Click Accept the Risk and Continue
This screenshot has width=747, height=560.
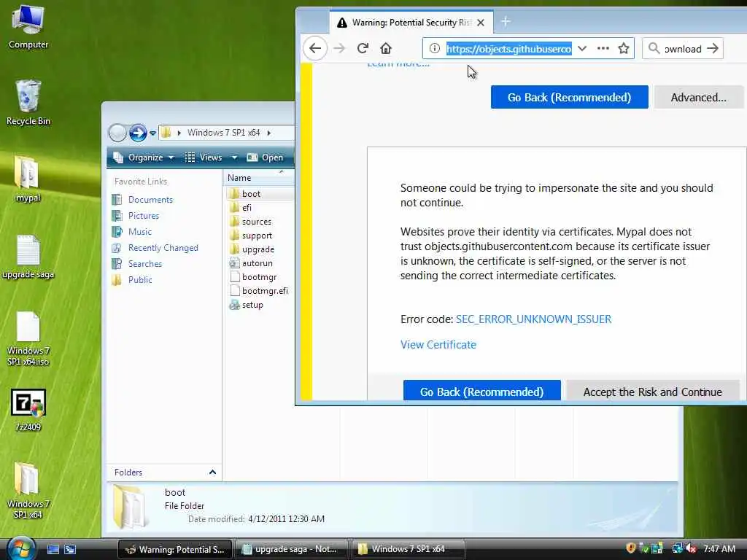(653, 392)
